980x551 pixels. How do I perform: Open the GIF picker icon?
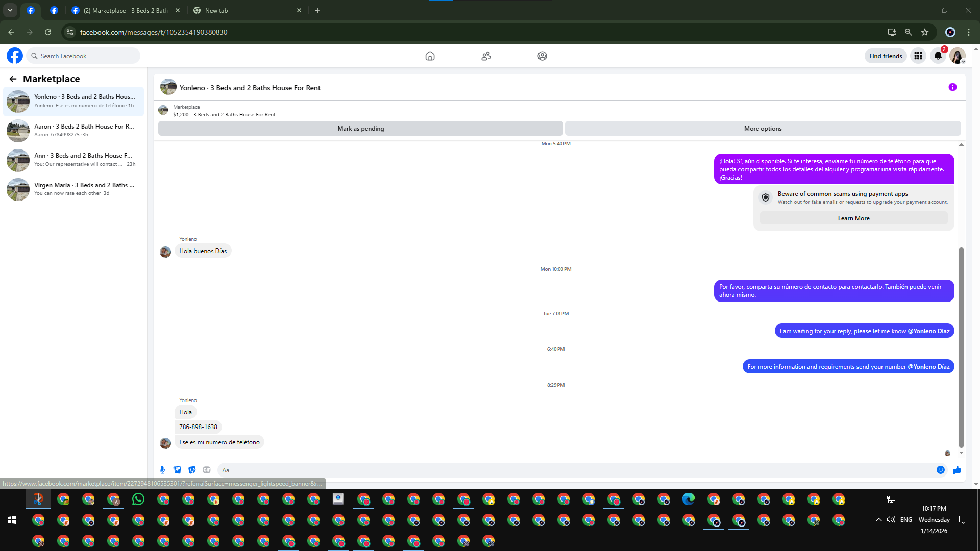pos(207,470)
